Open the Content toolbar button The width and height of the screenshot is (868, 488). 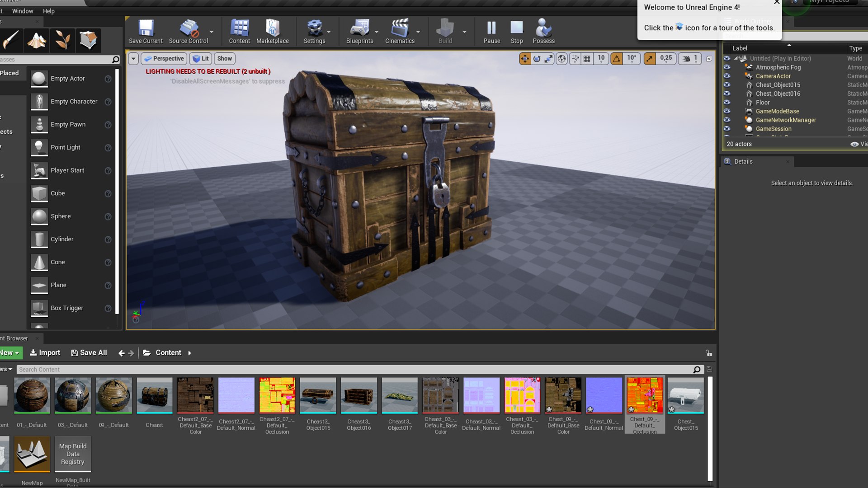(x=239, y=32)
